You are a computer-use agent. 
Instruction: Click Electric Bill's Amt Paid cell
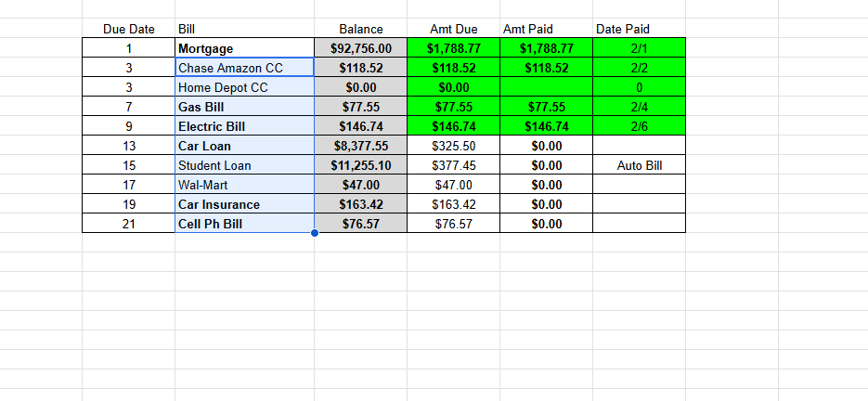[x=547, y=126]
